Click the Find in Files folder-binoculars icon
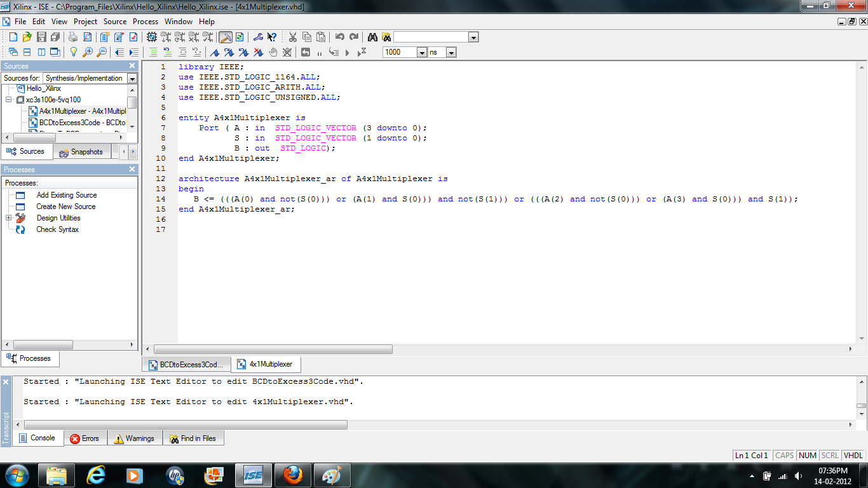This screenshot has width=868, height=488. pos(386,37)
